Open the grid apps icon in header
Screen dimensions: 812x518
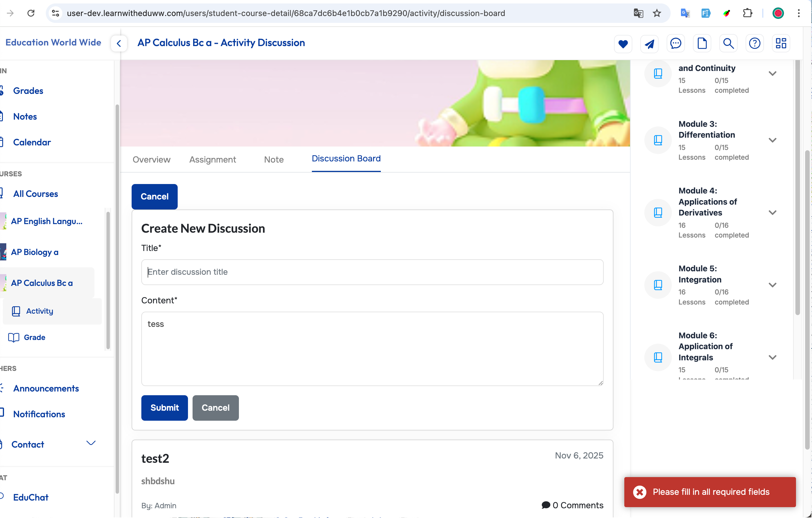781,44
